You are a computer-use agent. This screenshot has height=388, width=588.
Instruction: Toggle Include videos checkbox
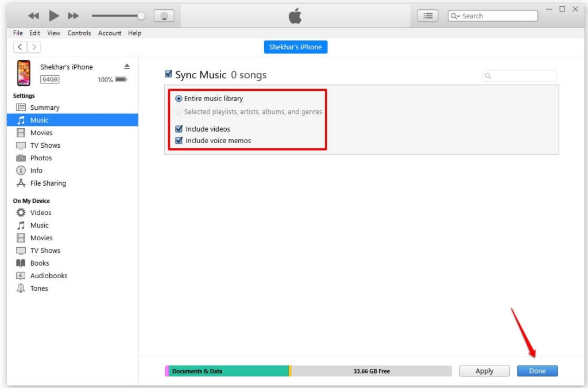pos(179,129)
